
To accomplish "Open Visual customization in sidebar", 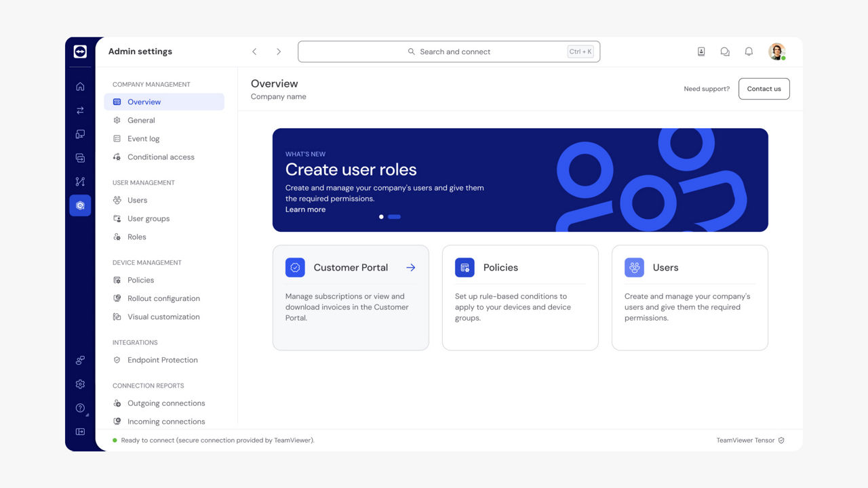I will click(164, 317).
